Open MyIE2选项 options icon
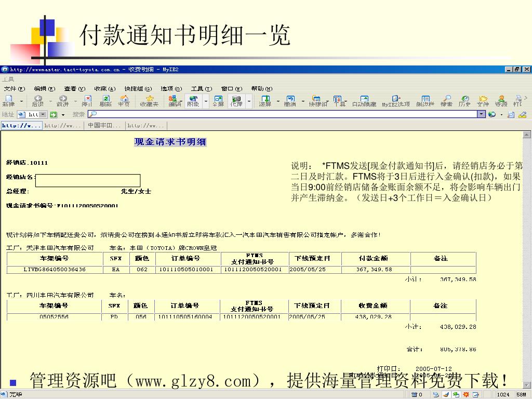The image size is (532, 399). coord(395,101)
